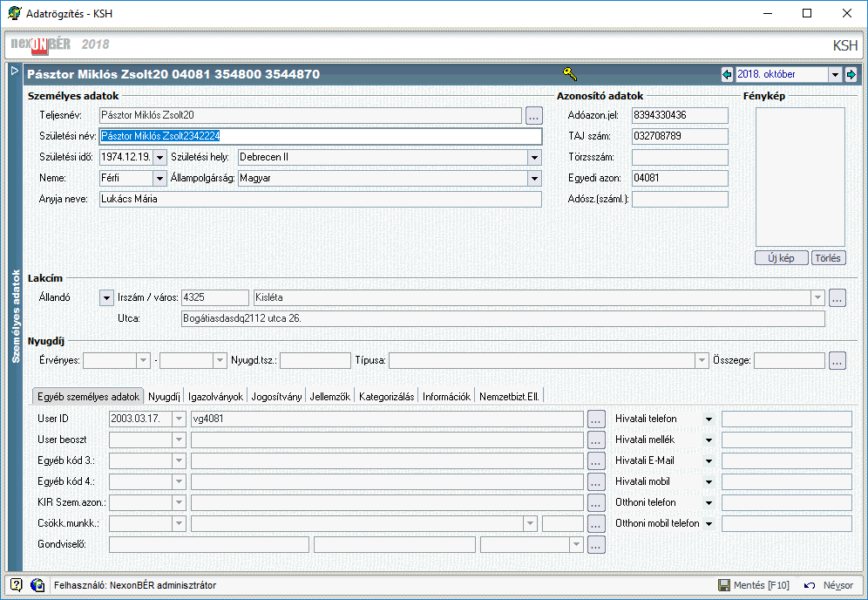Open the Hivatali telefon arrow dropdown
868x600 pixels.
(x=709, y=419)
